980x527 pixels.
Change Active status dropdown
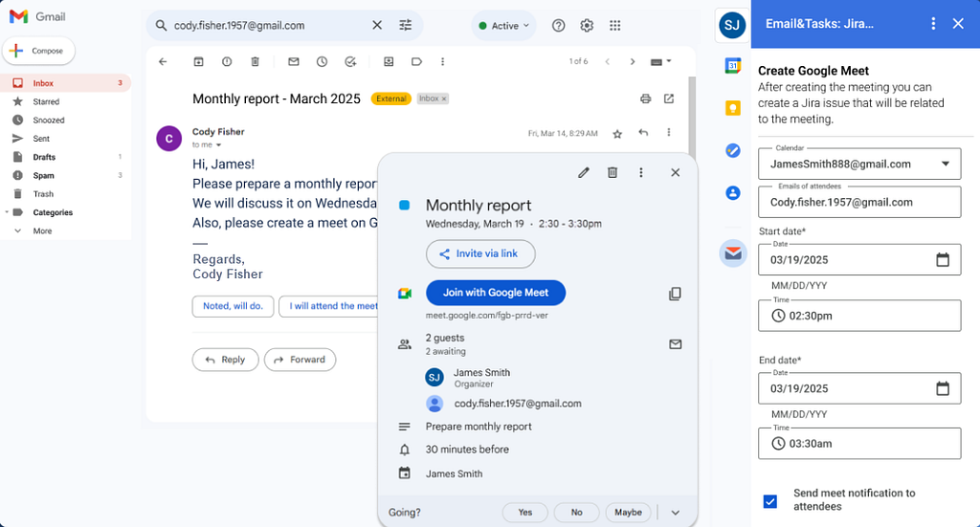click(503, 26)
